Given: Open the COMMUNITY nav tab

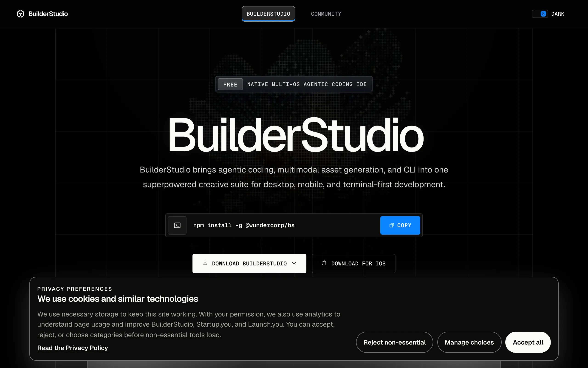Looking at the screenshot, I should point(326,14).
